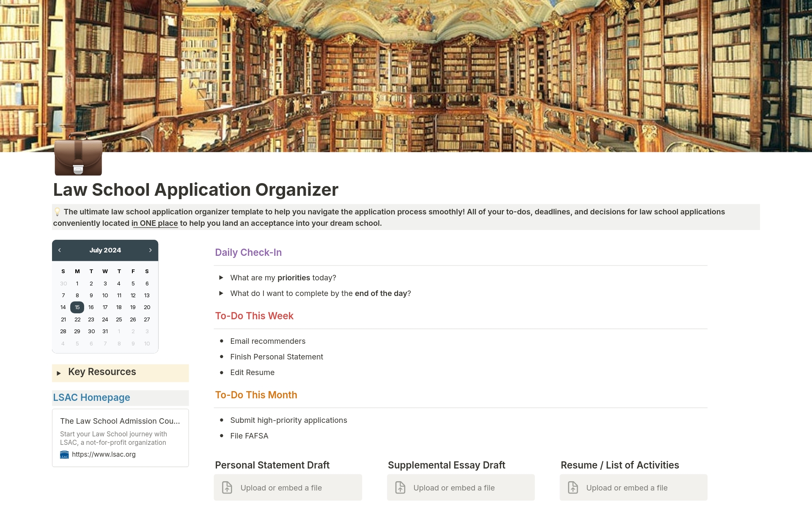The image size is (812, 507).
Task: Expand the Key Resources section
Action: click(59, 373)
